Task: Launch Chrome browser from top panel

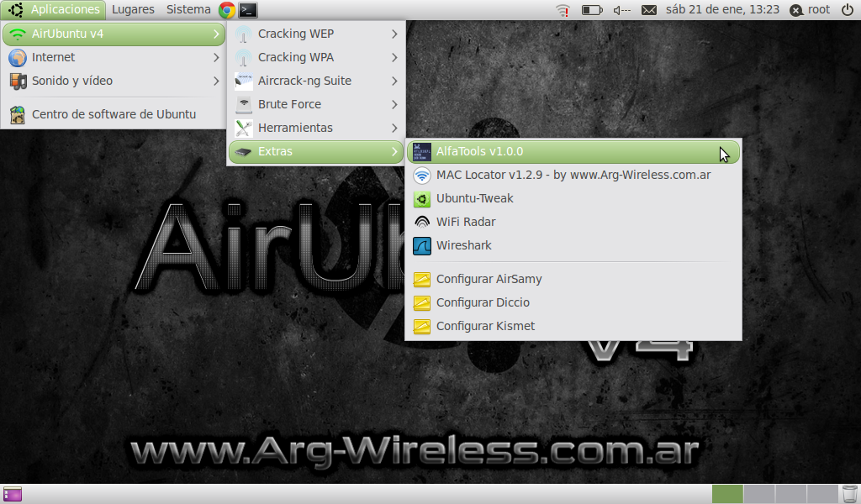Action: (x=227, y=10)
